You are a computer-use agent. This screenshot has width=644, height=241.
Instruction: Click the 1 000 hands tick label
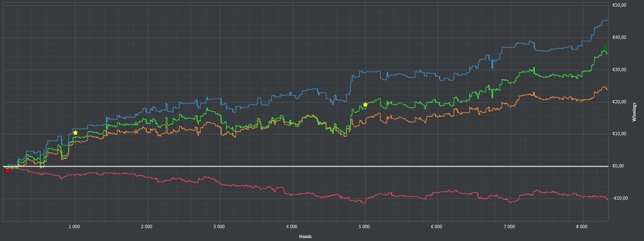[x=74, y=227]
